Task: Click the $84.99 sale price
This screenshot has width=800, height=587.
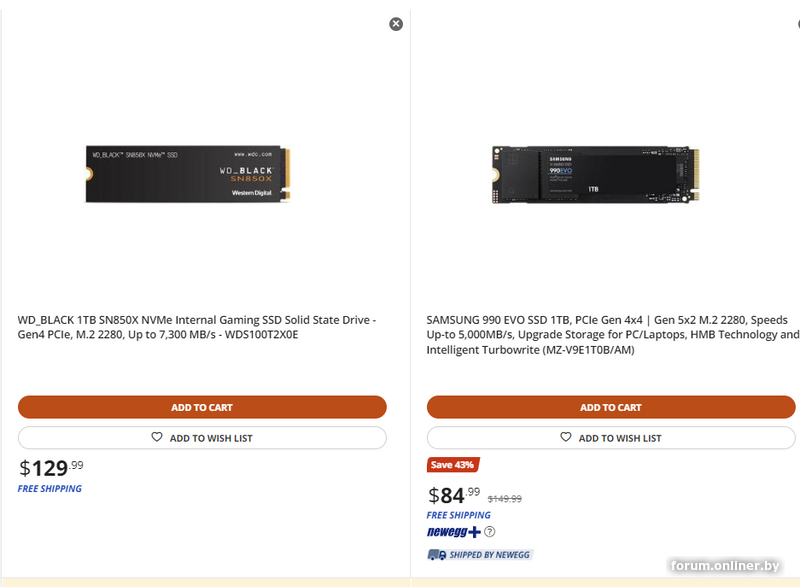Action: (455, 494)
